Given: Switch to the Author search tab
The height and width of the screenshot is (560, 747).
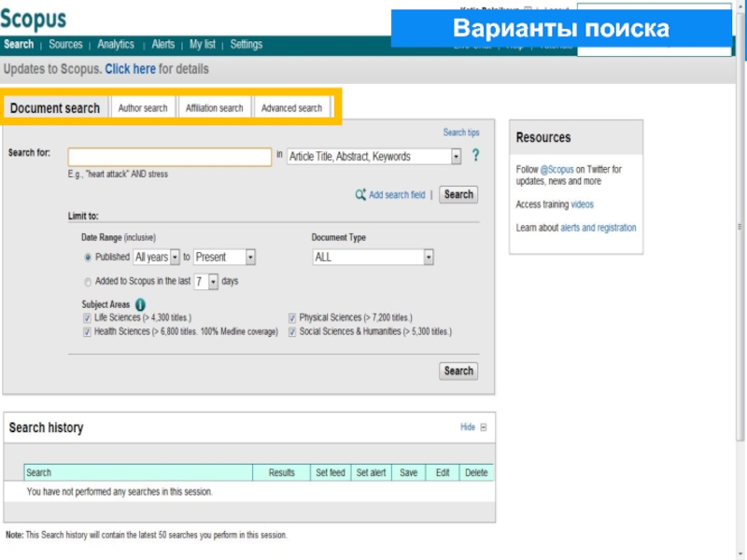Looking at the screenshot, I should (143, 108).
